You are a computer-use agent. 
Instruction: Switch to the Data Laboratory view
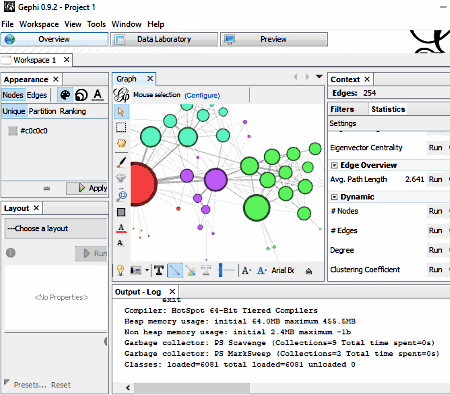coord(164,39)
